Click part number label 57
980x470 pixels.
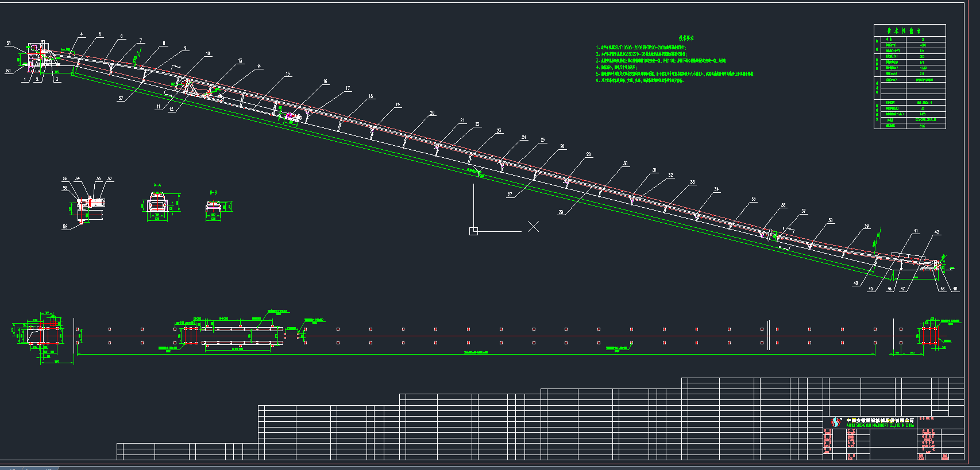point(121,99)
